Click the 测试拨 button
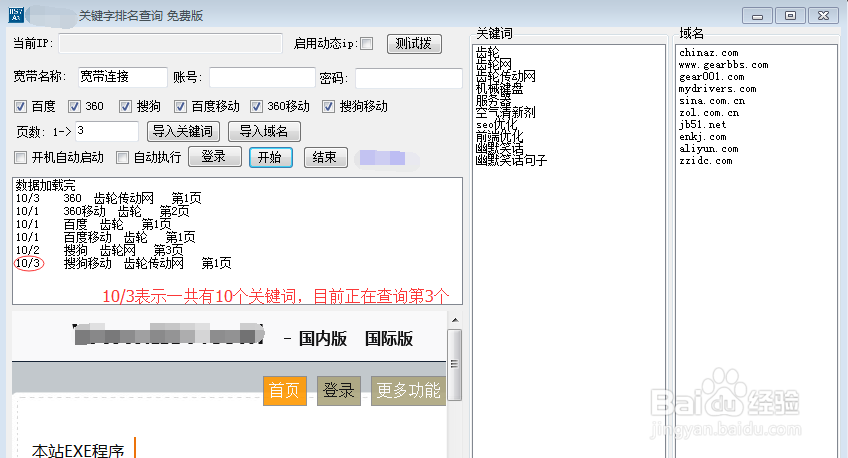Screen dimensions: 848x458 coord(414,44)
